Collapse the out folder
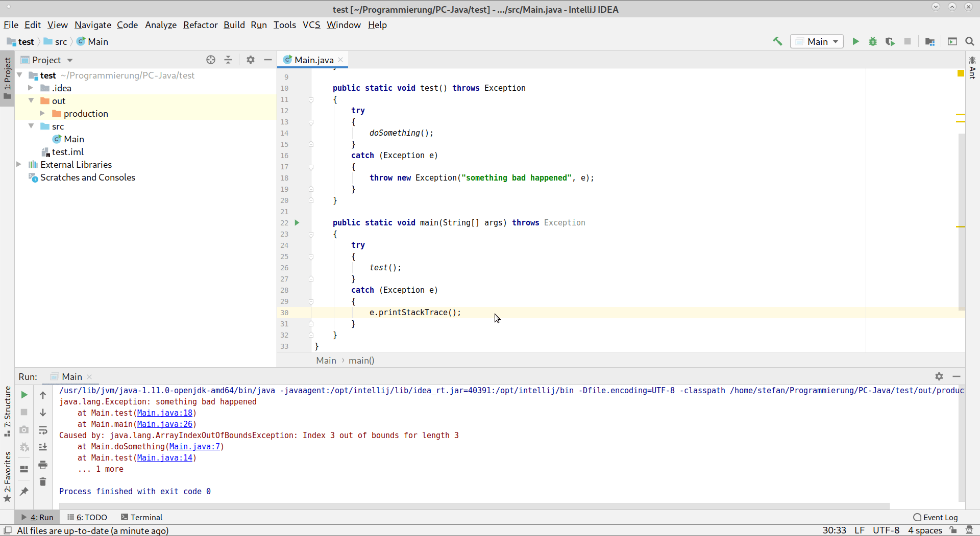This screenshot has width=980, height=536. click(31, 100)
